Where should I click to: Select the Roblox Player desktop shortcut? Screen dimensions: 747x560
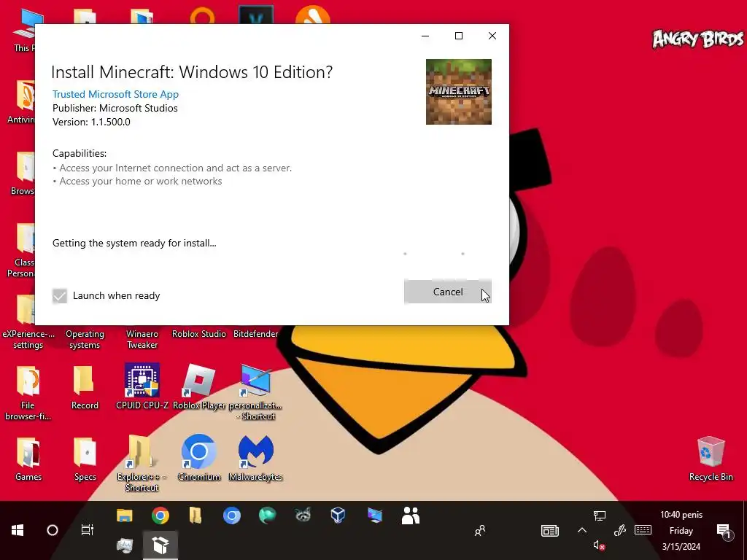click(199, 386)
